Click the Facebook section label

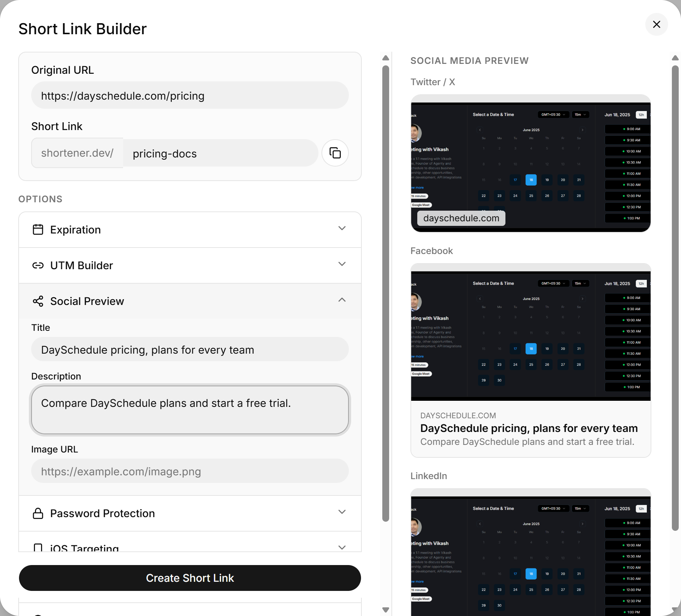tap(432, 251)
